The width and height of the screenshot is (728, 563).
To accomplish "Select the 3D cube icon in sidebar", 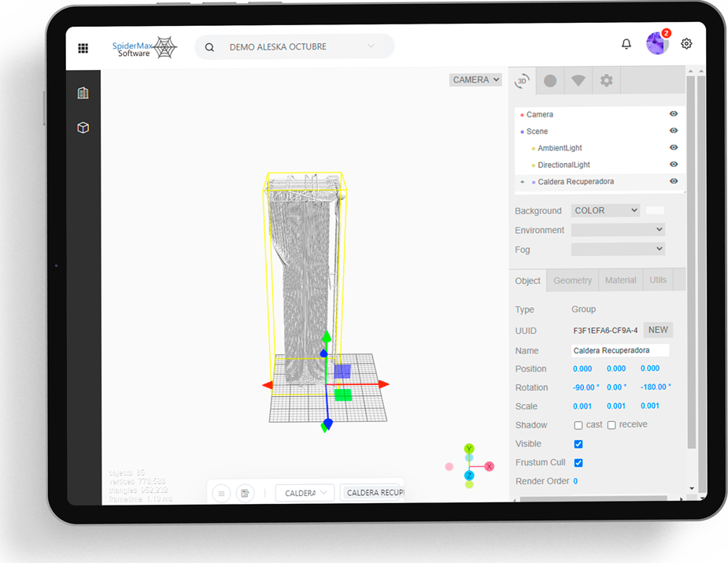I will (x=83, y=128).
